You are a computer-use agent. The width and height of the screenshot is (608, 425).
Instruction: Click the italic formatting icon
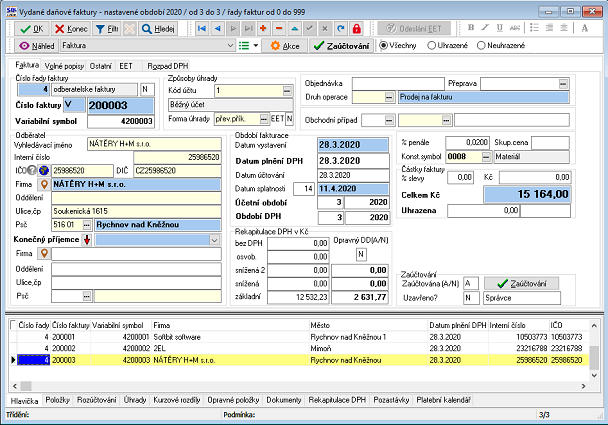coord(485,28)
